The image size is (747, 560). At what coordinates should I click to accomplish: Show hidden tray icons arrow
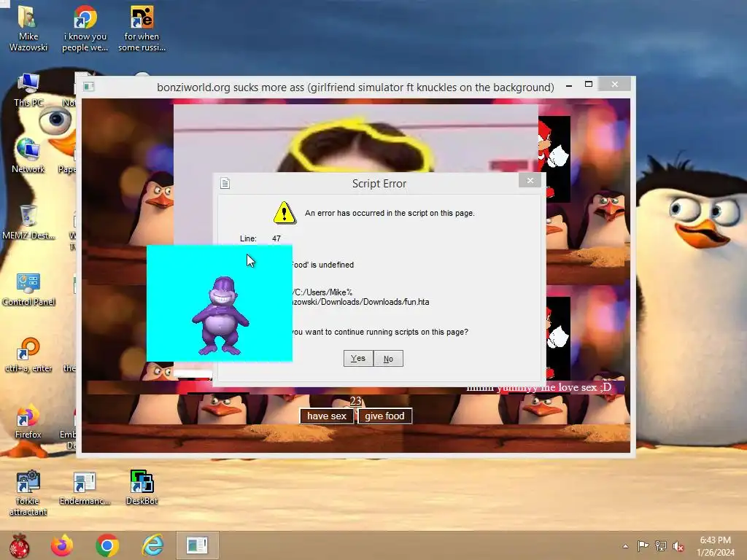625,546
